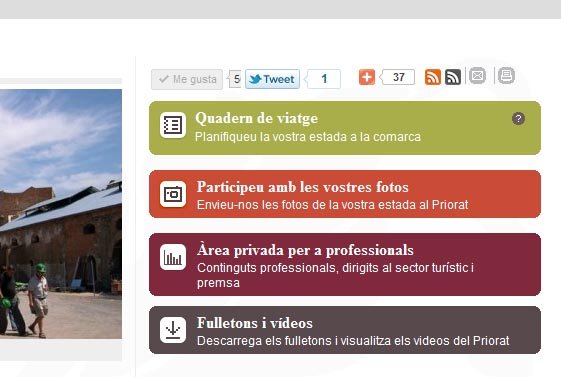Click the download arrow icon
561x377 pixels.
coord(173,330)
